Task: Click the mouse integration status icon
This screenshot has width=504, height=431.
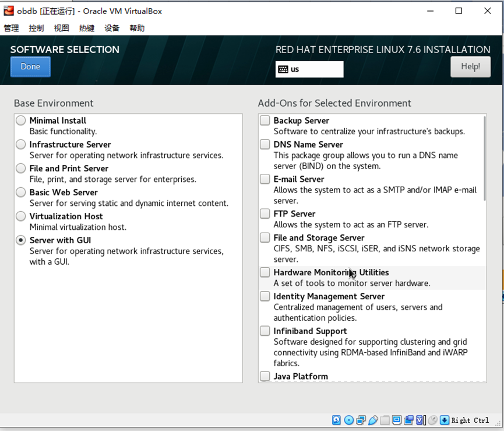Action: (x=432, y=420)
